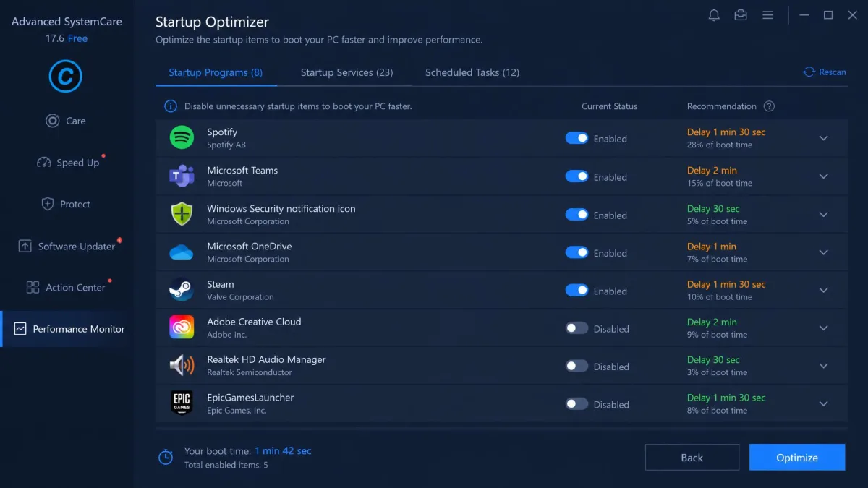This screenshot has height=488, width=868.
Task: Switch to Startup Services (23) tab
Action: (x=346, y=72)
